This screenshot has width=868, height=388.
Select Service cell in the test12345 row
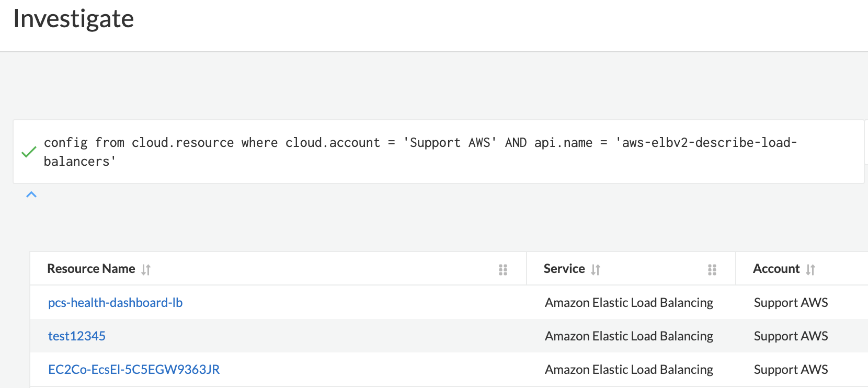pos(629,336)
